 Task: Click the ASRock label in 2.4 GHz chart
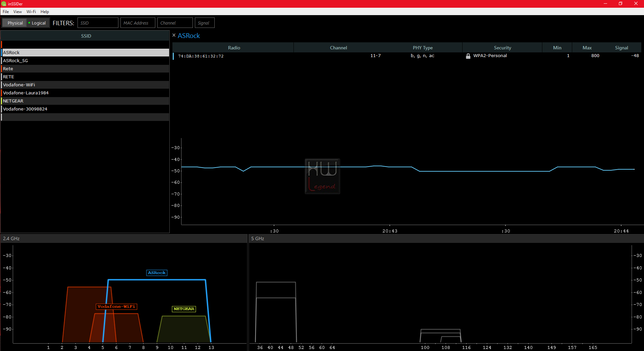pos(157,273)
